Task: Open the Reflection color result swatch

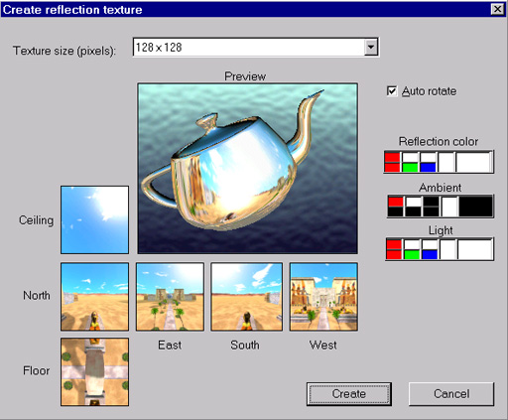Action: click(473, 162)
